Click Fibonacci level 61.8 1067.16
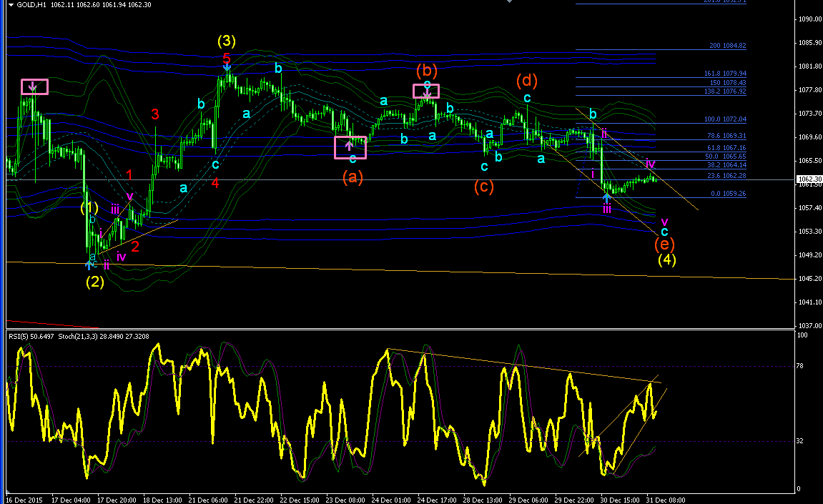The width and height of the screenshot is (823, 504). coord(726,148)
